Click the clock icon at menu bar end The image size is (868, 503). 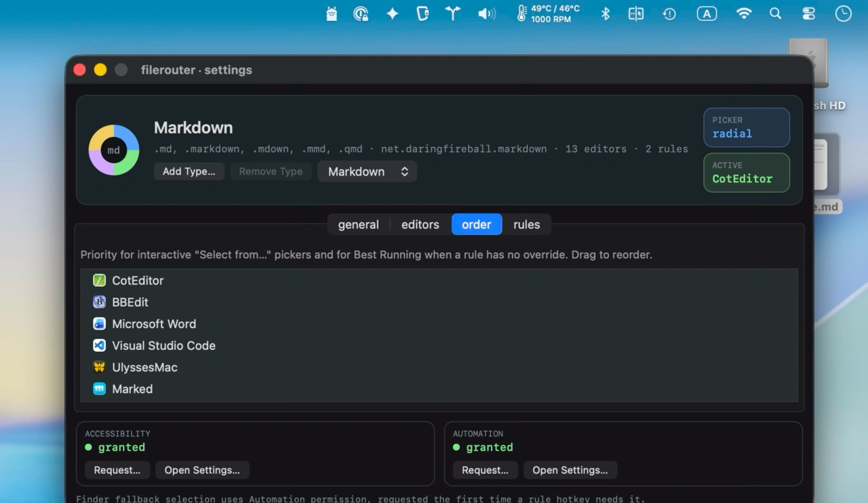tap(843, 14)
